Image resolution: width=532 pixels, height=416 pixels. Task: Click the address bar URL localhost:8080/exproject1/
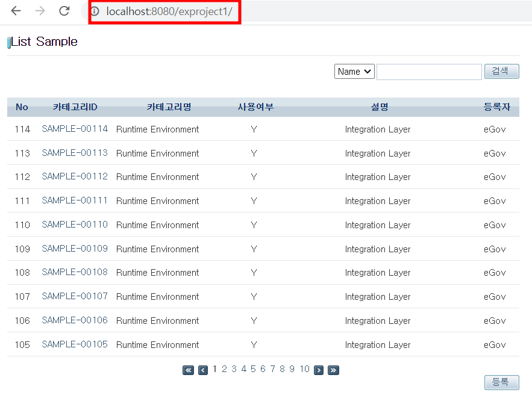coord(169,11)
